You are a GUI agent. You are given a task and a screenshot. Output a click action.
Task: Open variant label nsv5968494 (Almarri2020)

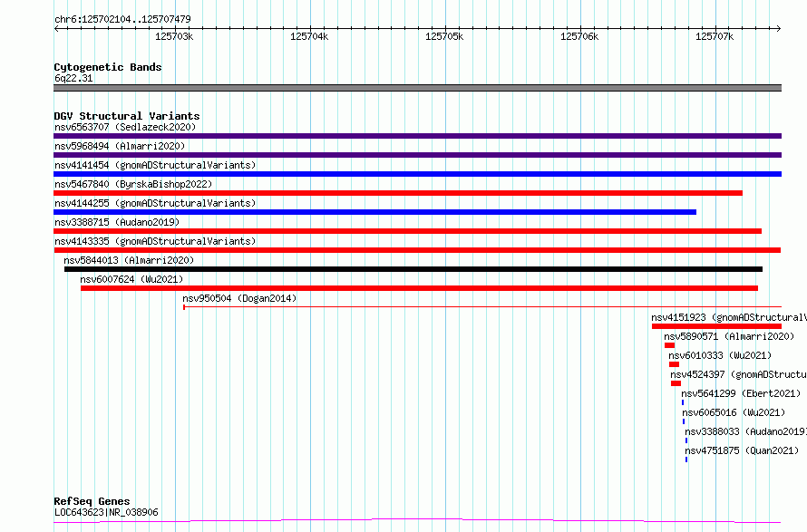coord(120,146)
